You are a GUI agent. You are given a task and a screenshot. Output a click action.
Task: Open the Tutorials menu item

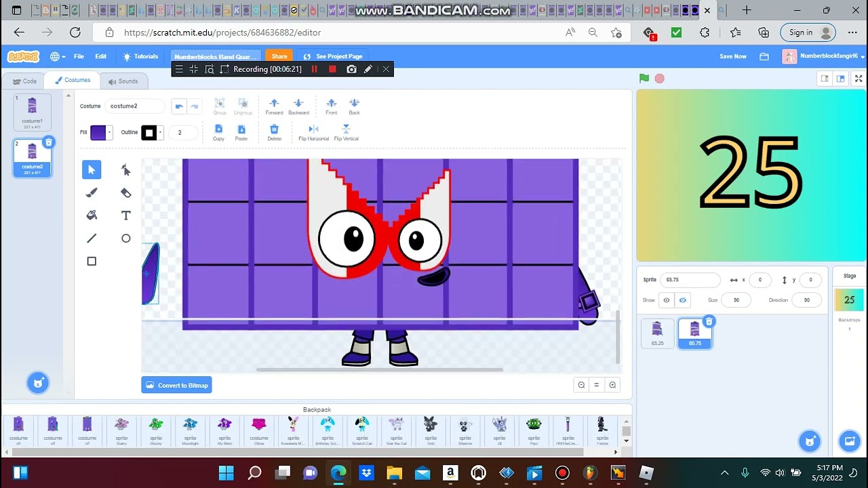(140, 56)
